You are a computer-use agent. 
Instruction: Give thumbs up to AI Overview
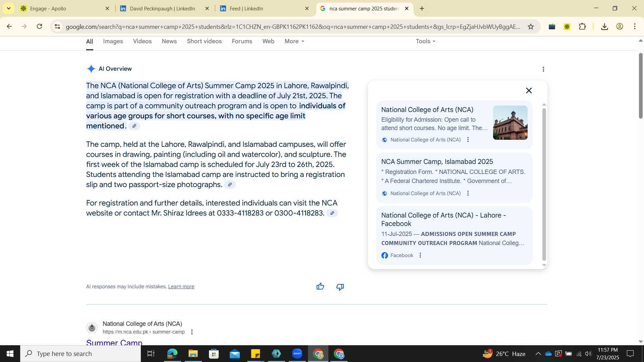pyautogui.click(x=320, y=287)
